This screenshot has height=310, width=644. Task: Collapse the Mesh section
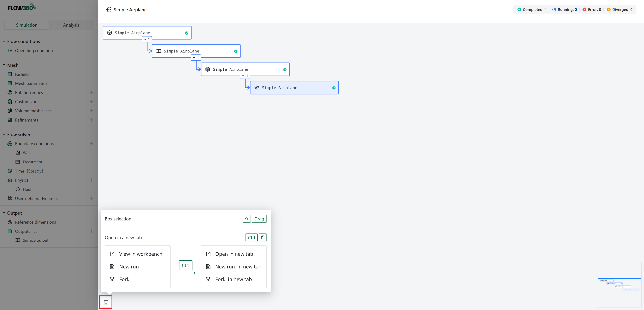point(4,65)
